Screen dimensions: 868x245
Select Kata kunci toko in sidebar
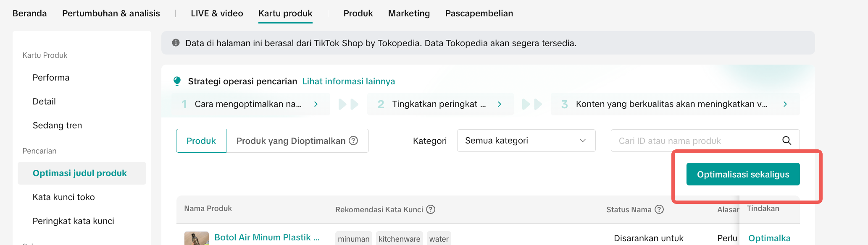64,197
